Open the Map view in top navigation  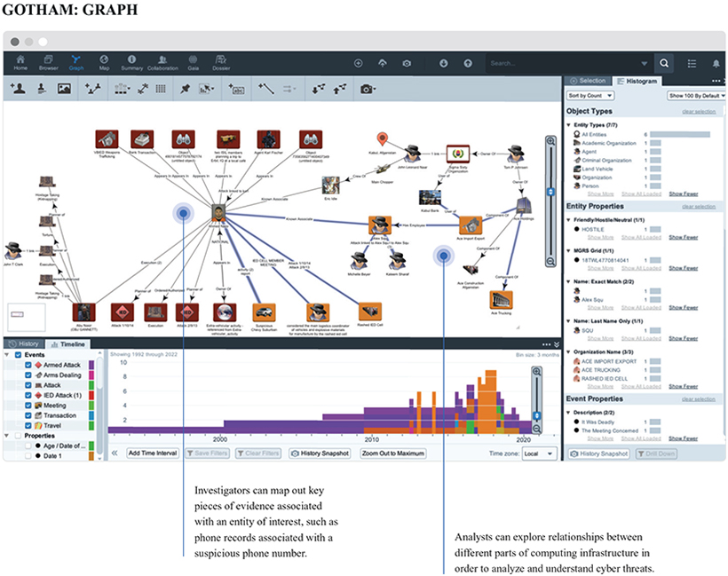104,62
